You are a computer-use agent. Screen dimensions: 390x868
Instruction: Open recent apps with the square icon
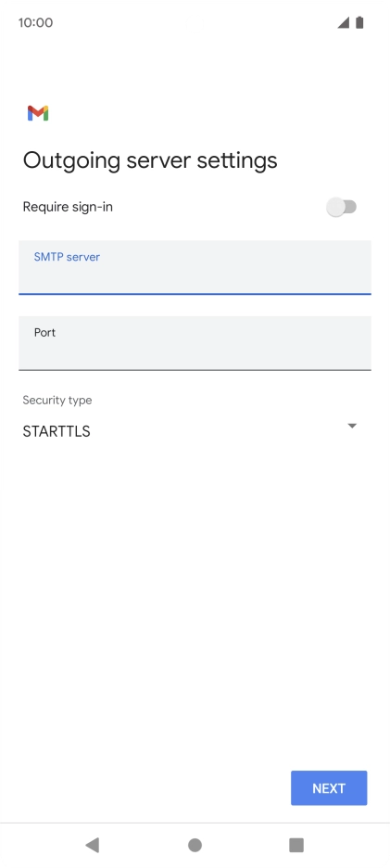coord(296,845)
